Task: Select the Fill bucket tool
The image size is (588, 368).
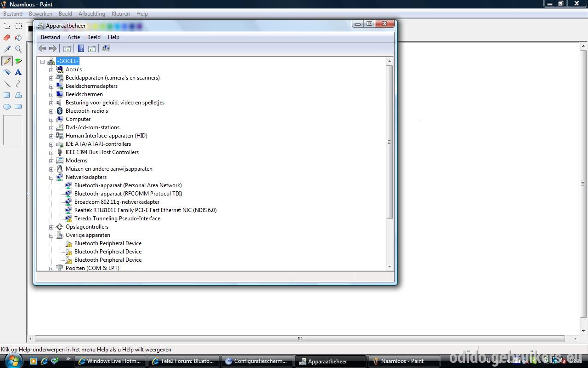Action: 18,38
